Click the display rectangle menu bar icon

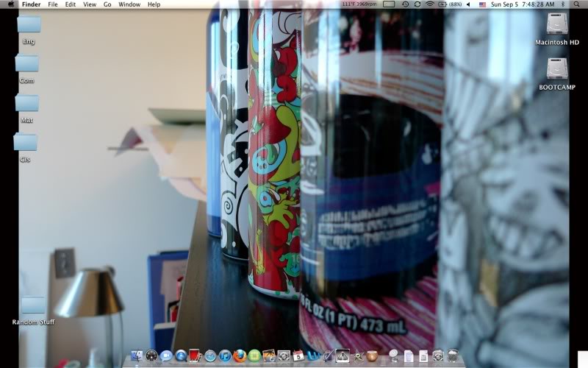389,4
